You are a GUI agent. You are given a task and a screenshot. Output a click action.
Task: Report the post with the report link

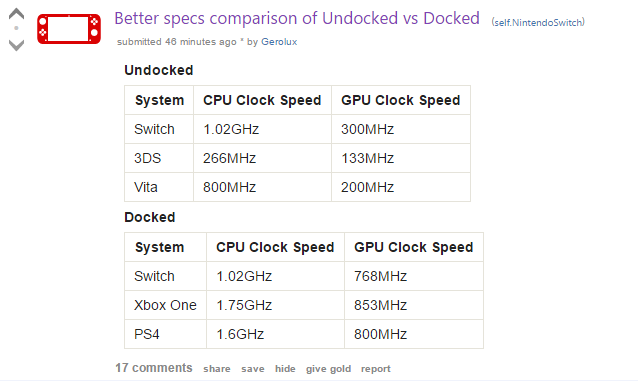click(376, 369)
